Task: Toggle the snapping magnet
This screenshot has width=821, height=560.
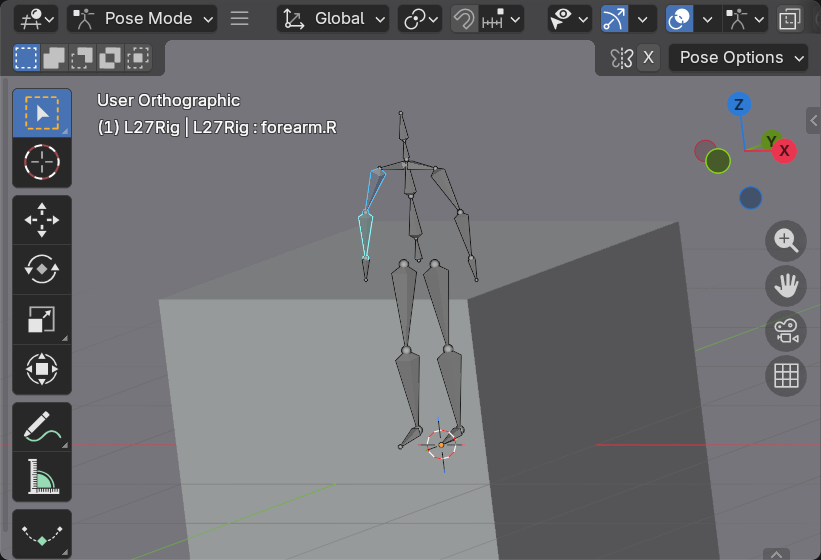Action: [464, 19]
